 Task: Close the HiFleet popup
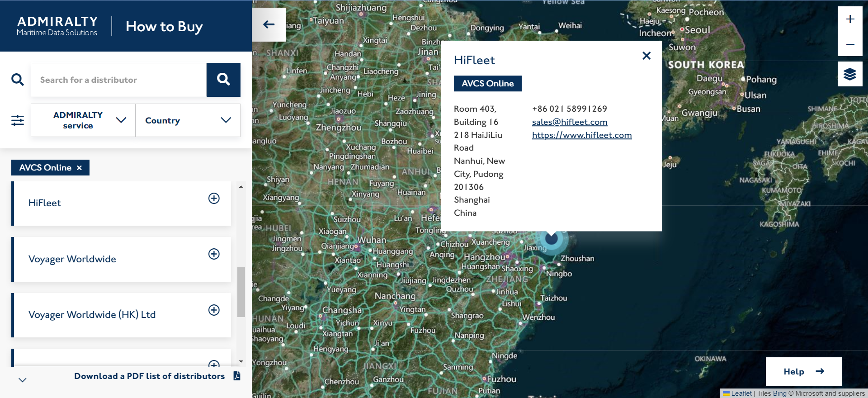(x=646, y=56)
